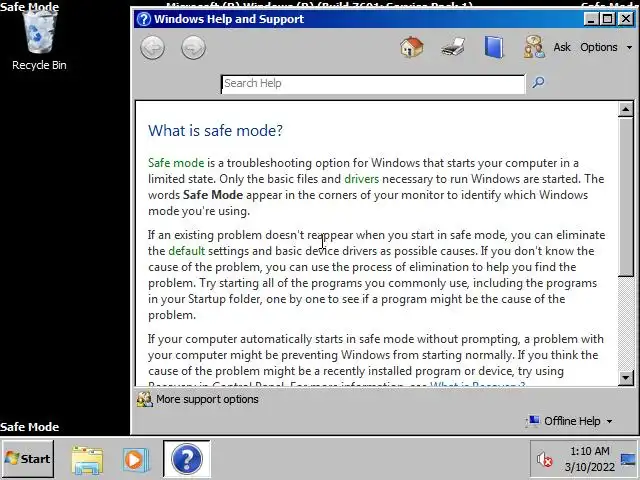Click the Ask people icon
Screen dimensions: 640x480
coord(534,47)
